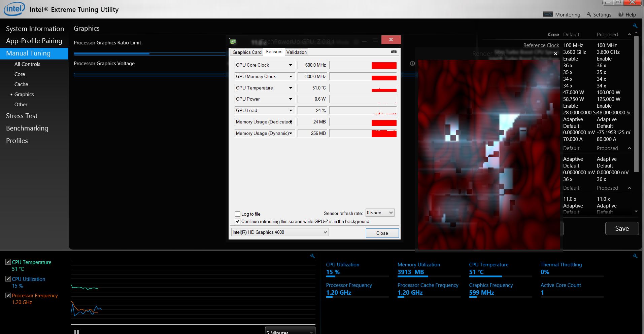Collapse the Core settings section
The image size is (644, 334).
pyautogui.click(x=629, y=35)
